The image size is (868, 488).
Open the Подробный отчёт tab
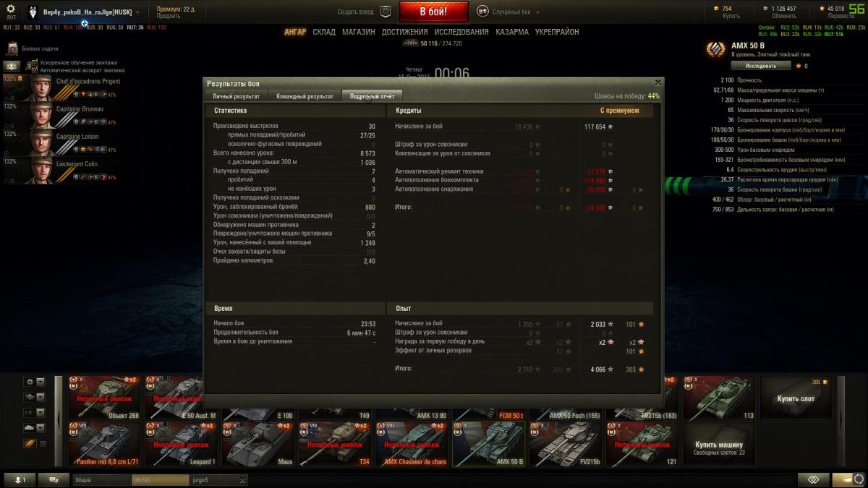(372, 96)
